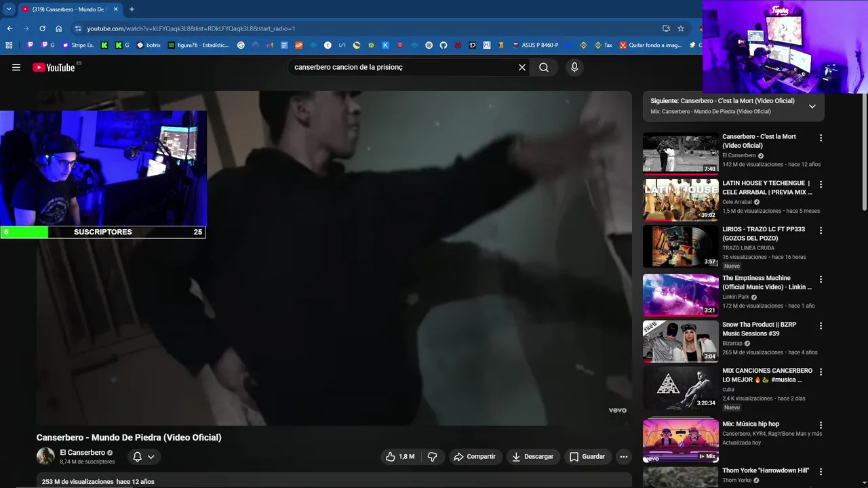The width and height of the screenshot is (868, 488).
Task: Click the video title Mundo De Piedra
Action: (x=129, y=437)
